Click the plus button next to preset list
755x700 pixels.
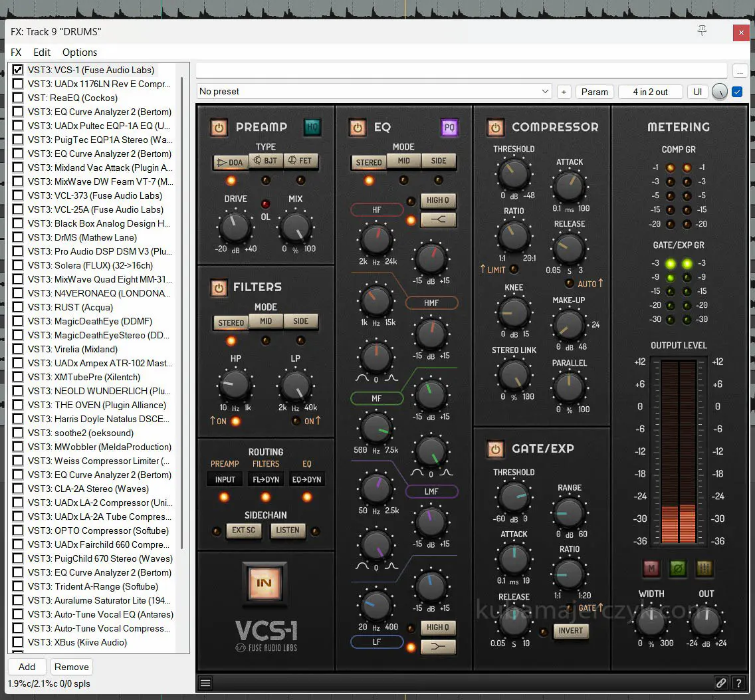pos(564,92)
